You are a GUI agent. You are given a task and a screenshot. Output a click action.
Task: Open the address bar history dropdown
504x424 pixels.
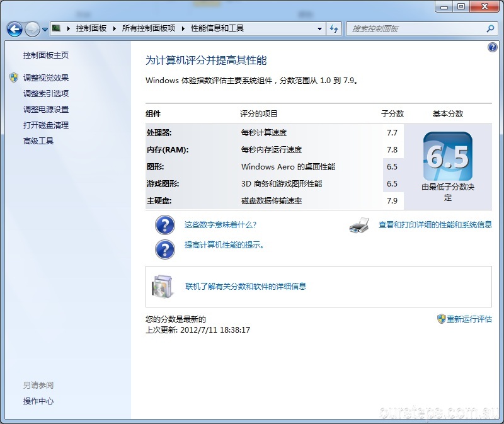(319, 28)
